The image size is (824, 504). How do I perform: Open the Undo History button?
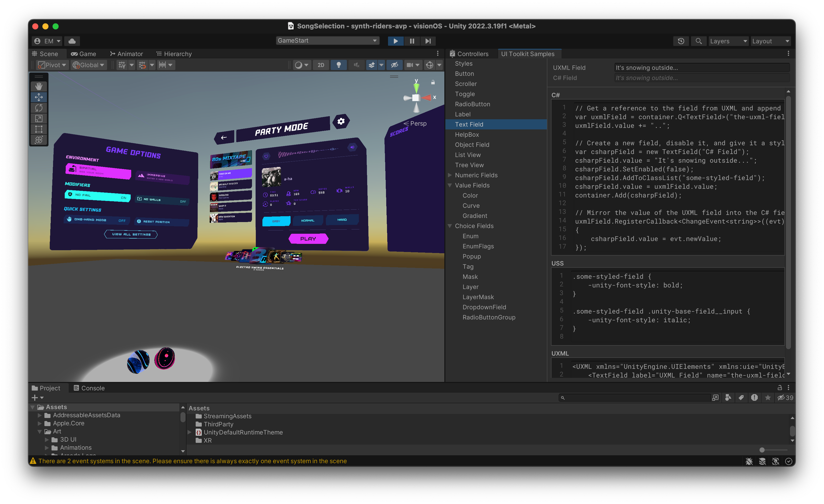pos(681,41)
